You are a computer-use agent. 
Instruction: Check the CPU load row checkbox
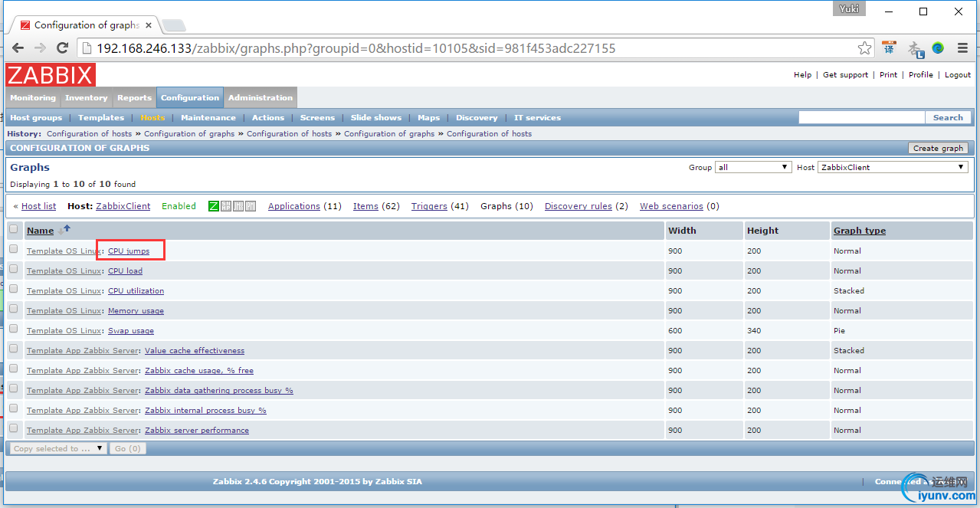(13, 269)
